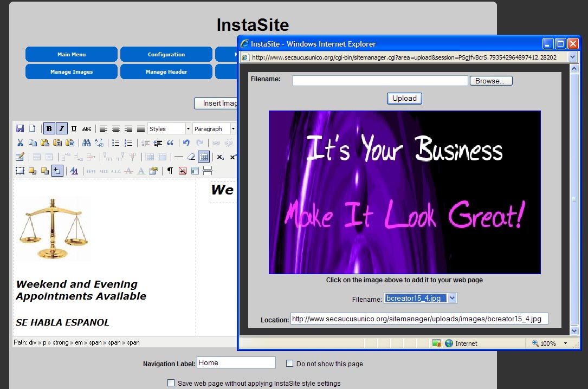
Task: Enable save without applying InstaSite style settings
Action: click(171, 383)
